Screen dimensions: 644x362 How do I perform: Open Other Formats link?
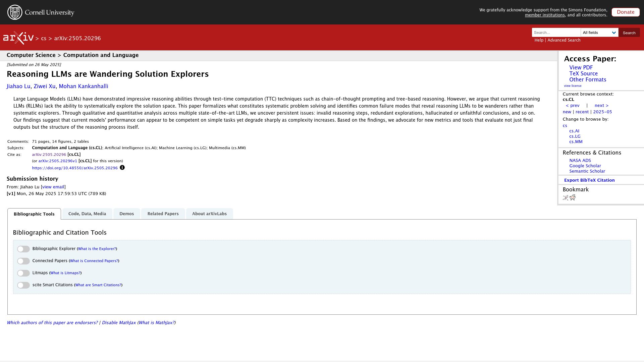point(587,80)
